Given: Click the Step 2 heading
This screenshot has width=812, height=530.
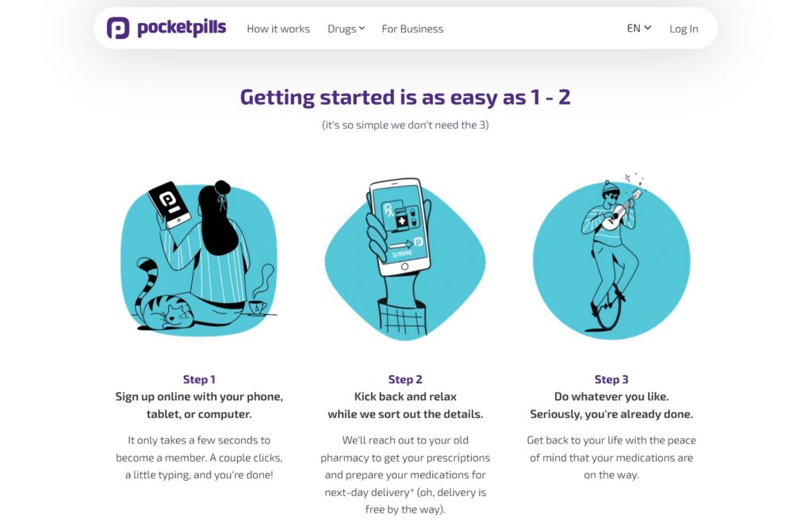Looking at the screenshot, I should coord(405,379).
